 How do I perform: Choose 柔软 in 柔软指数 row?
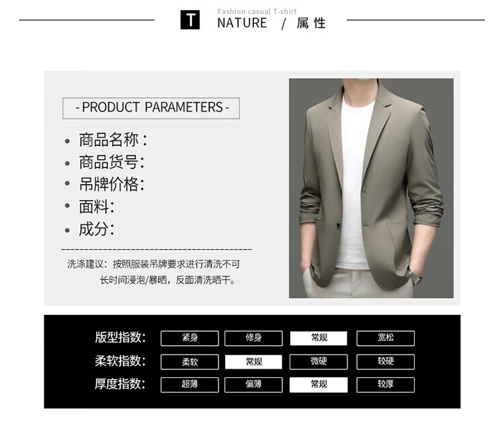[190, 362]
